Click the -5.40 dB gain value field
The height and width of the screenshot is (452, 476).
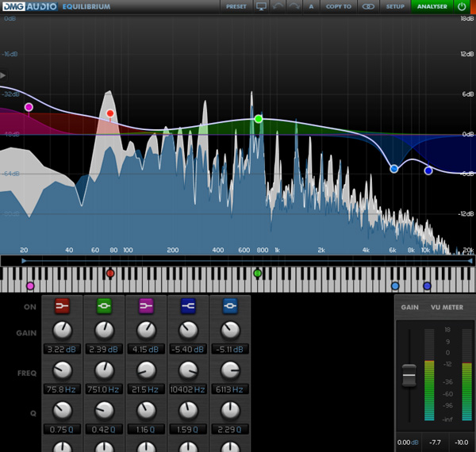click(187, 349)
